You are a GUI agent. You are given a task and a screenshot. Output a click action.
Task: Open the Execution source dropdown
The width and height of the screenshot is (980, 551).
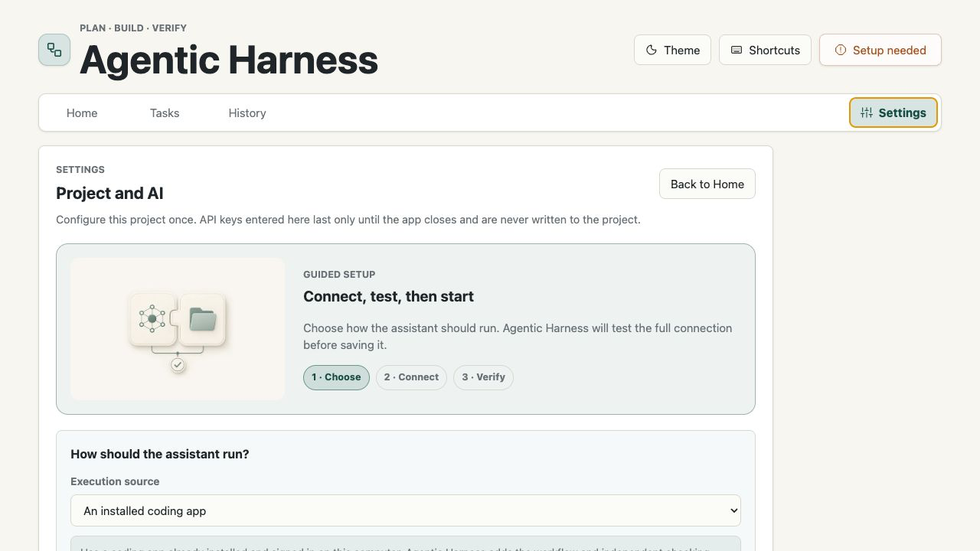pyautogui.click(x=406, y=510)
